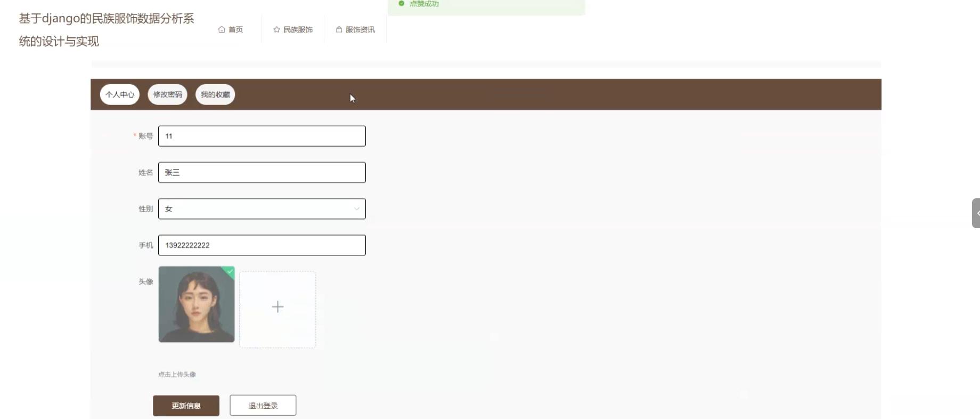The image size is (980, 419).
Task: Open the 首页 home menu item
Action: [231, 29]
